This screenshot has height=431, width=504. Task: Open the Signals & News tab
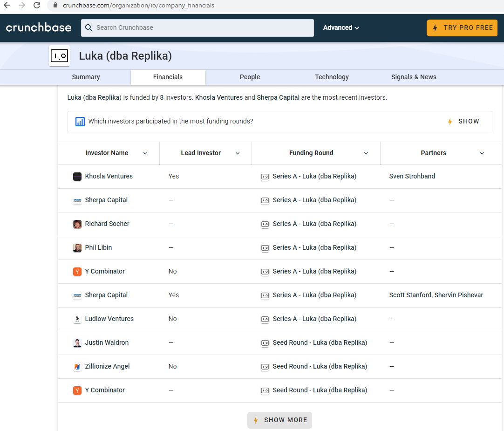(414, 77)
